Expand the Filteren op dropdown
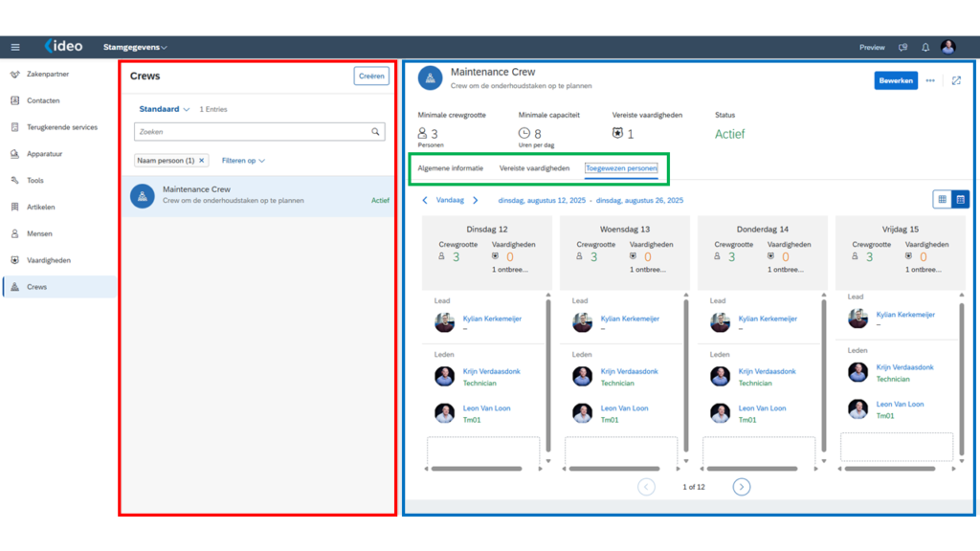Image resolution: width=980 pixels, height=551 pixels. 243,161
